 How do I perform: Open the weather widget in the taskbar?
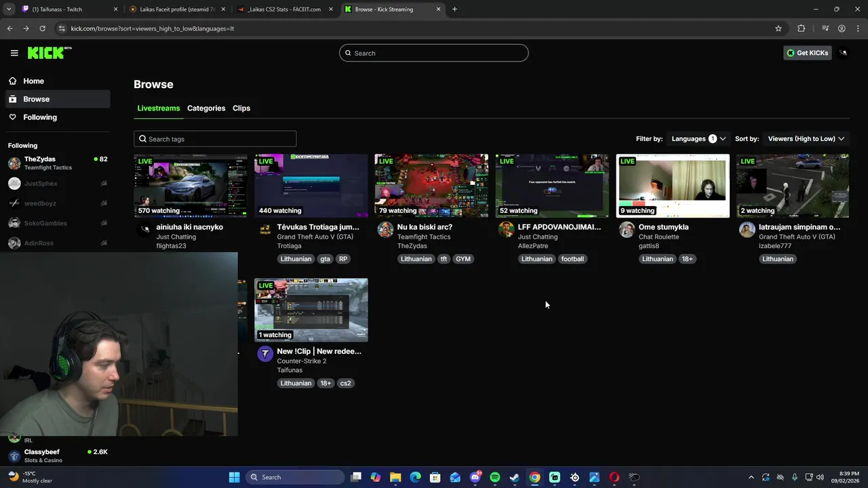30,477
